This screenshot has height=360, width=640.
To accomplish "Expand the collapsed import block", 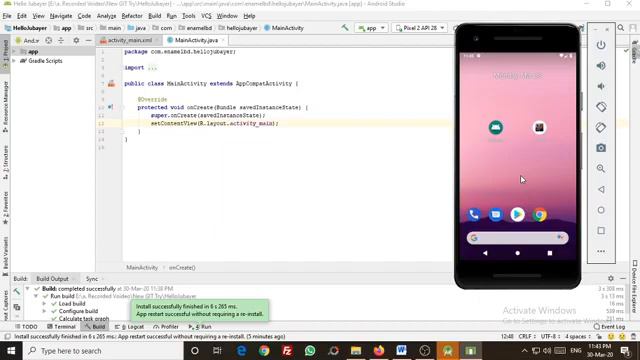I will pyautogui.click(x=152, y=68).
